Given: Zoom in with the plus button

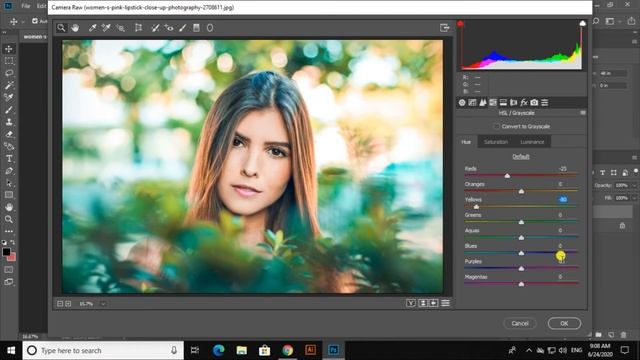Looking at the screenshot, I should click(x=68, y=304).
